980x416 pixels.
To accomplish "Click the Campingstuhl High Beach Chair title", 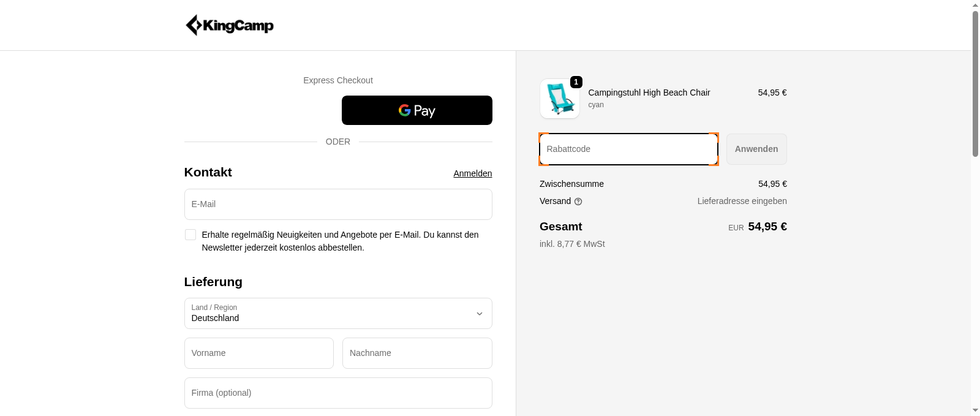I will pyautogui.click(x=649, y=93).
